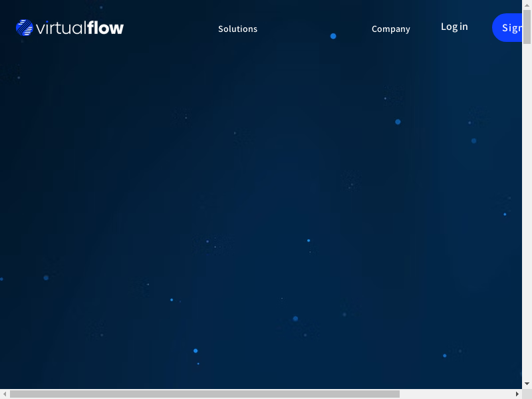Click the blue dot between Solutions and Company
Screen dimensions: 532x399
tap(333, 36)
